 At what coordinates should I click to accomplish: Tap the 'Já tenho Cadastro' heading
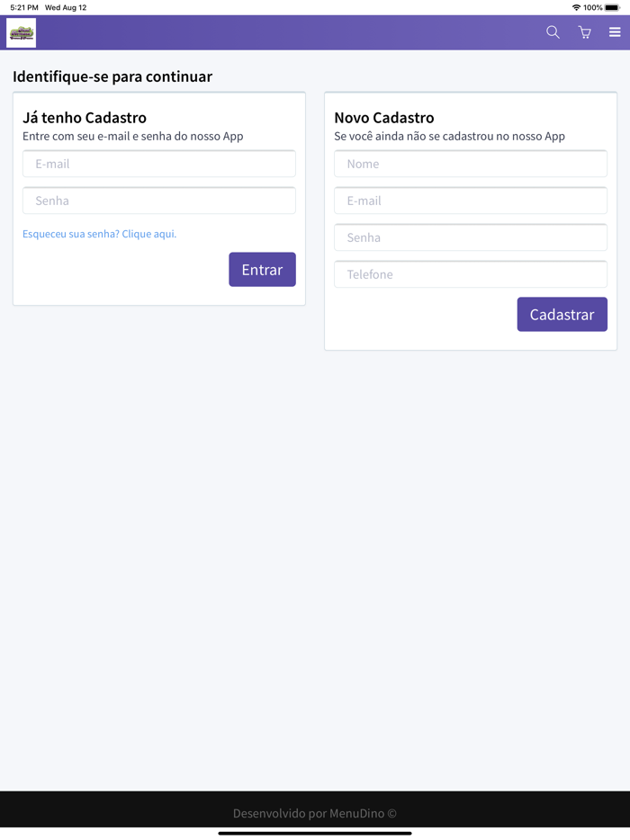(85, 118)
